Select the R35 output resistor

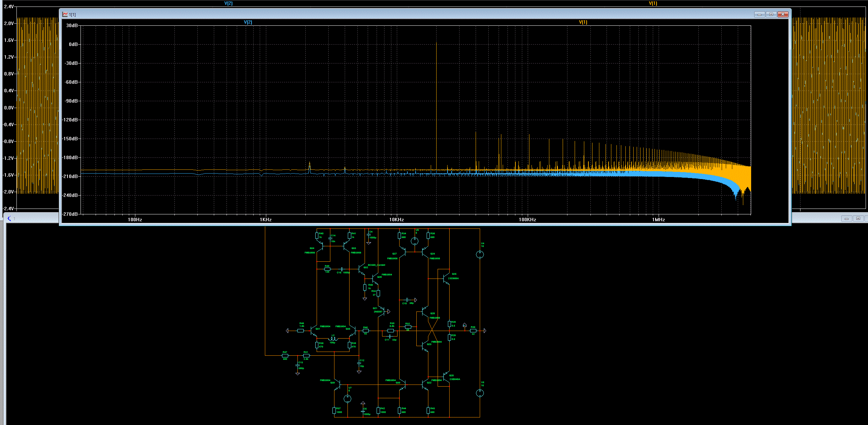point(473,331)
